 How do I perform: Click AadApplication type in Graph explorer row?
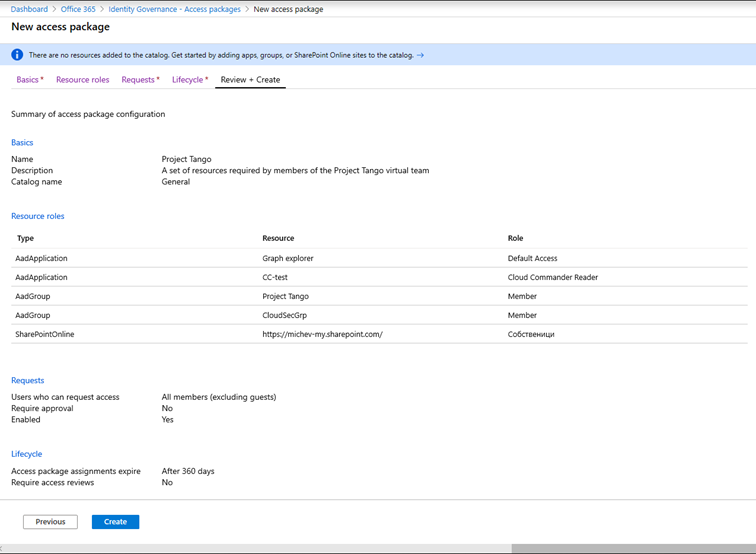(41, 258)
